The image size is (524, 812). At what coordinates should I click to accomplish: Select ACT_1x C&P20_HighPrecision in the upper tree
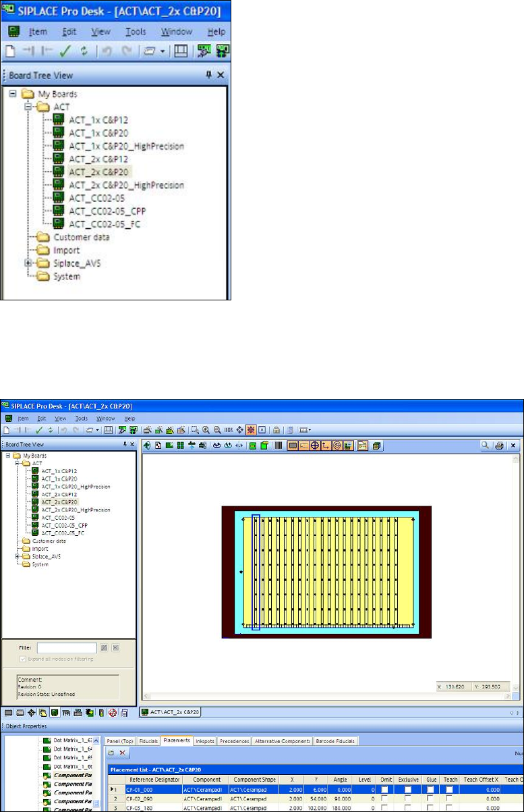click(x=126, y=146)
